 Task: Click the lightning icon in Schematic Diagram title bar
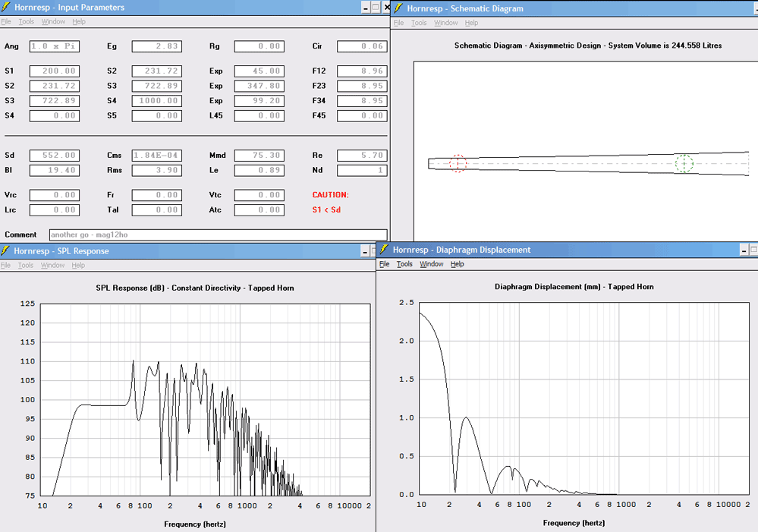(x=398, y=8)
